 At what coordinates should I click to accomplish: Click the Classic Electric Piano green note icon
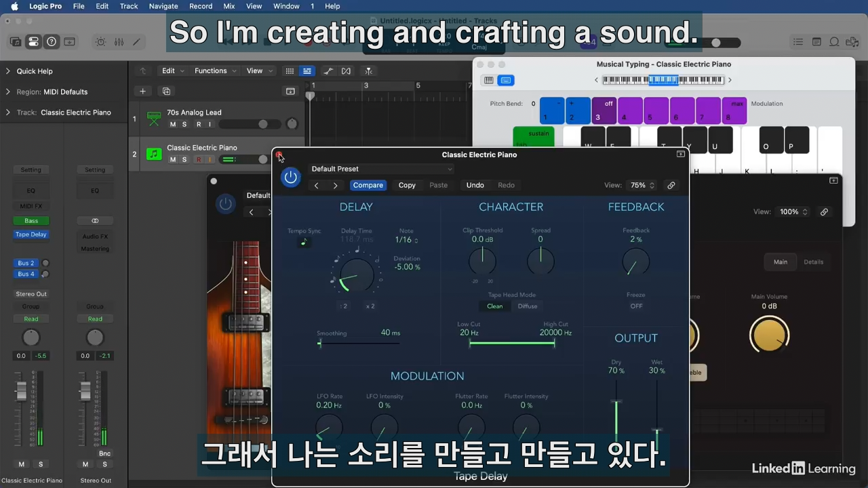click(154, 154)
